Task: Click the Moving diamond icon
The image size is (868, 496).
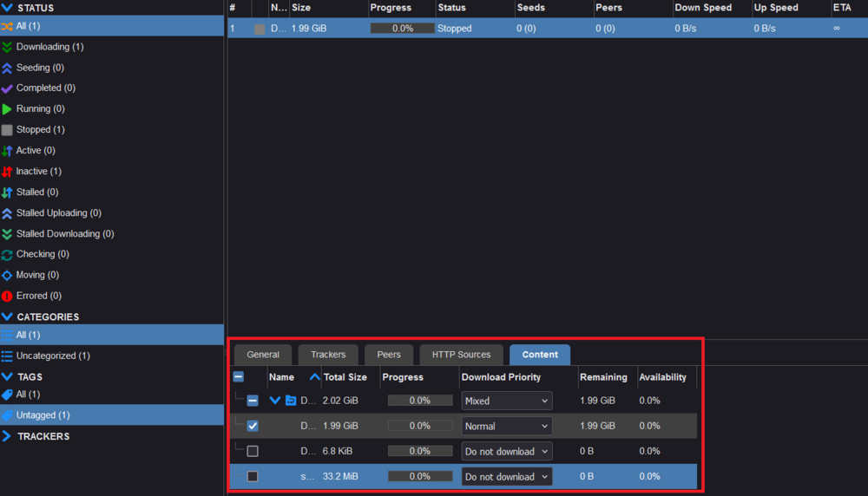Action: pyautogui.click(x=7, y=275)
